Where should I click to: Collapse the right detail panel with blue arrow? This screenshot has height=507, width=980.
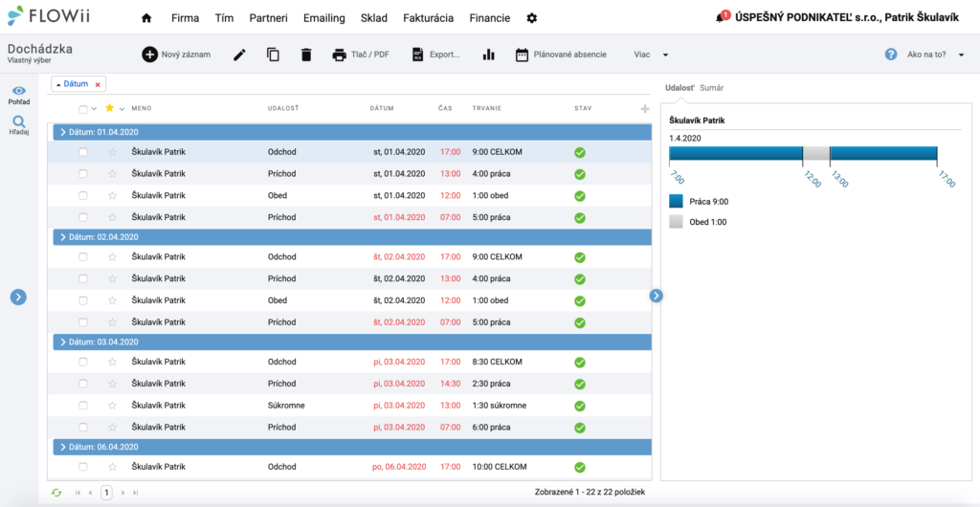click(x=656, y=296)
